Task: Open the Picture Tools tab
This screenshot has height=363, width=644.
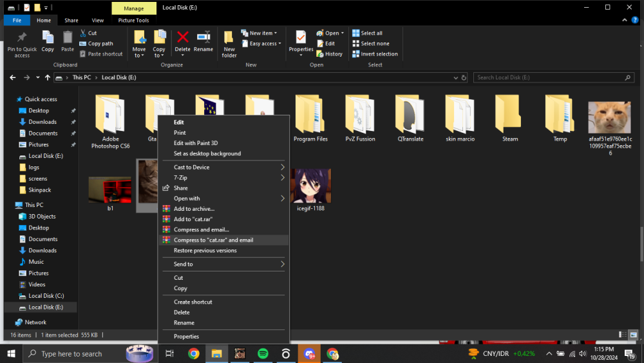Action: coord(133,20)
